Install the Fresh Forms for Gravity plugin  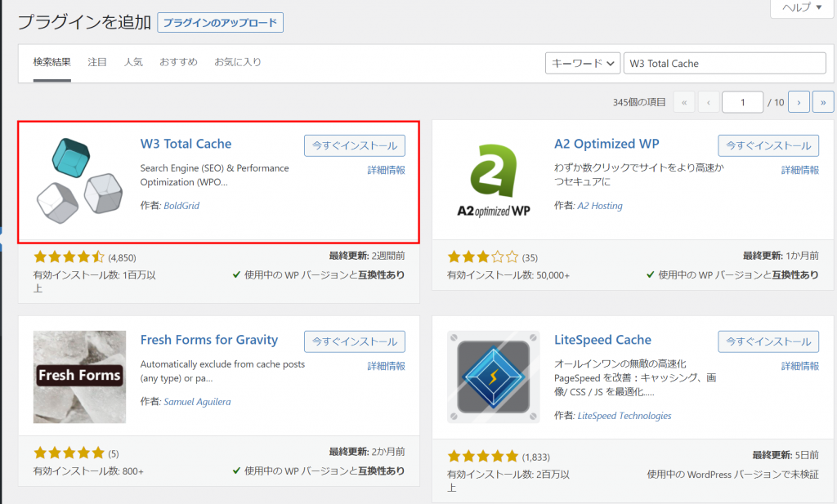tap(355, 341)
